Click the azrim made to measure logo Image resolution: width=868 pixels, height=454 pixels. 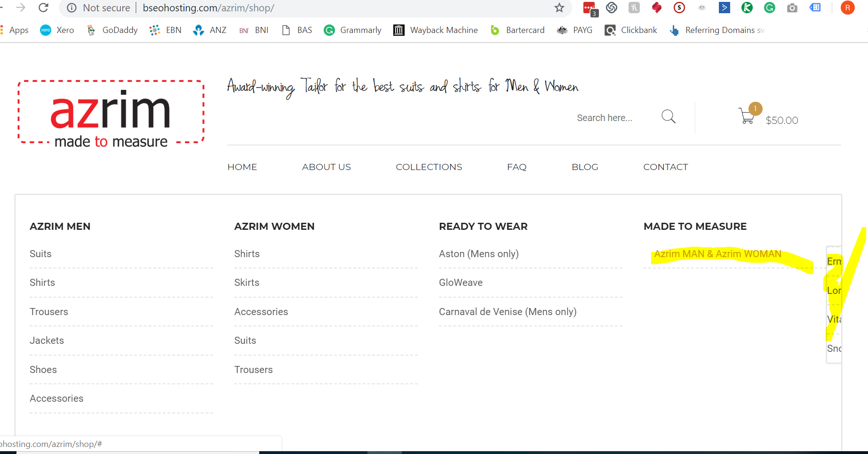111,113
